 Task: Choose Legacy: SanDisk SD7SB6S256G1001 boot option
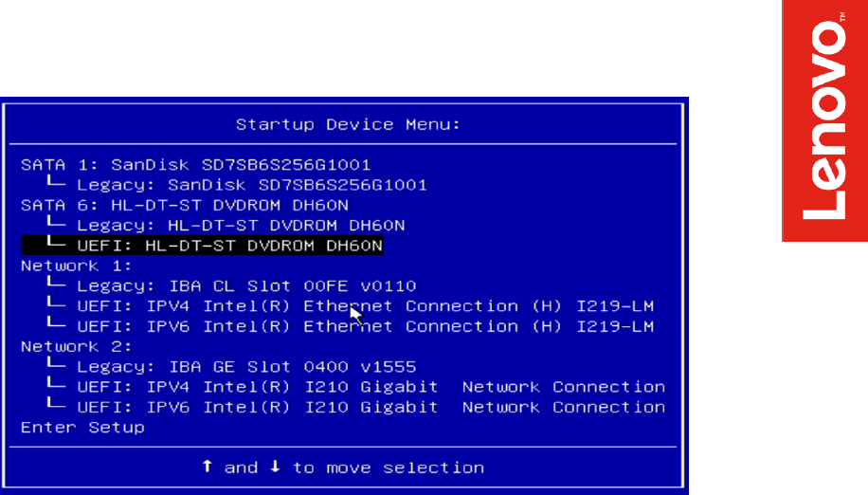[x=252, y=184]
